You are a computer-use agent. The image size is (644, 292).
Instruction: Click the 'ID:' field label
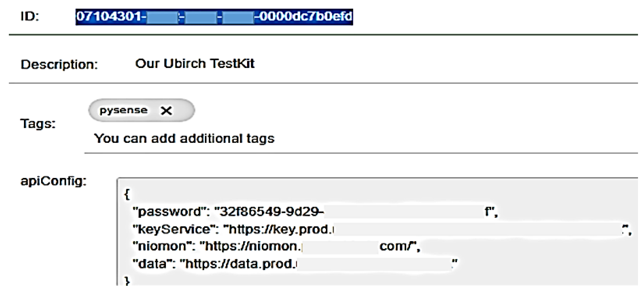30,17
